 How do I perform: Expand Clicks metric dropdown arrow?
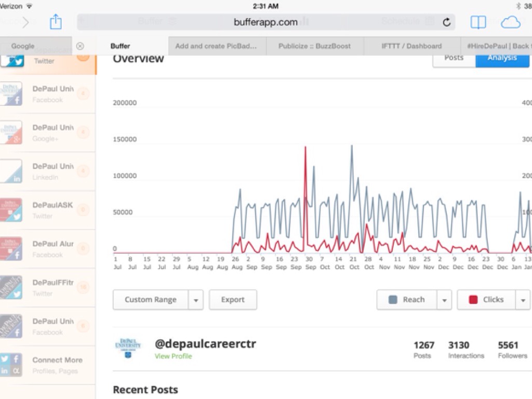(523, 300)
